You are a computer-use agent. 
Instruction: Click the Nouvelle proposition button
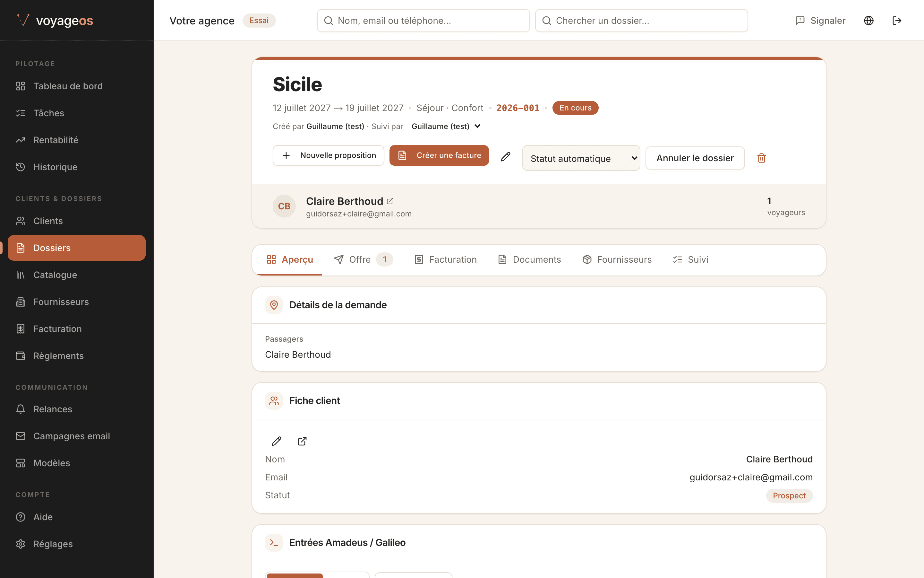328,155
